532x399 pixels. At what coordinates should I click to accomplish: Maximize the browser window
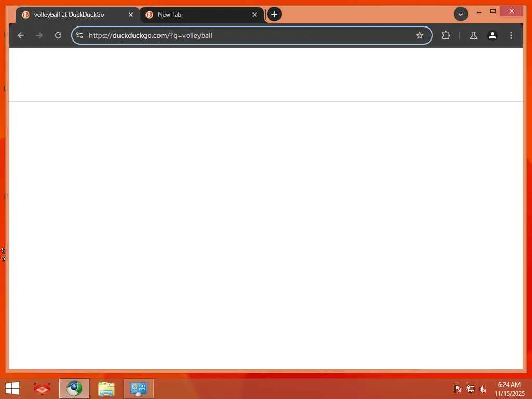[493, 11]
